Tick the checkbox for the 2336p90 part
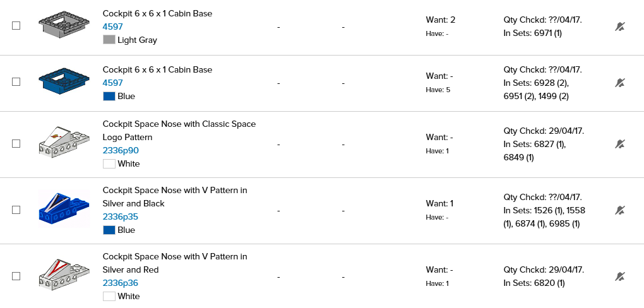Image resolution: width=644 pixels, height=308 pixels. tap(16, 144)
